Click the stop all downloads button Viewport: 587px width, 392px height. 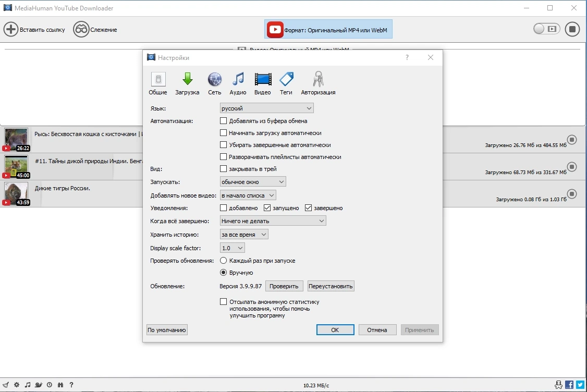point(572,29)
